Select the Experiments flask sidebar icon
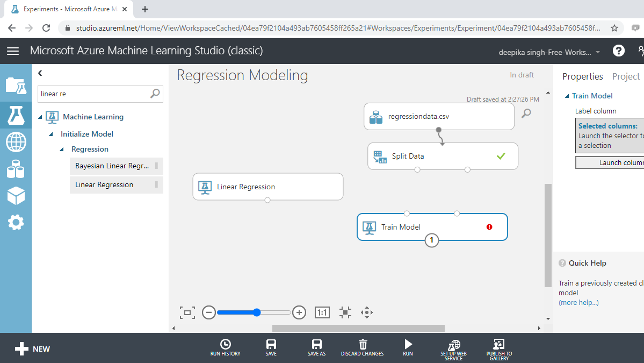 click(16, 115)
